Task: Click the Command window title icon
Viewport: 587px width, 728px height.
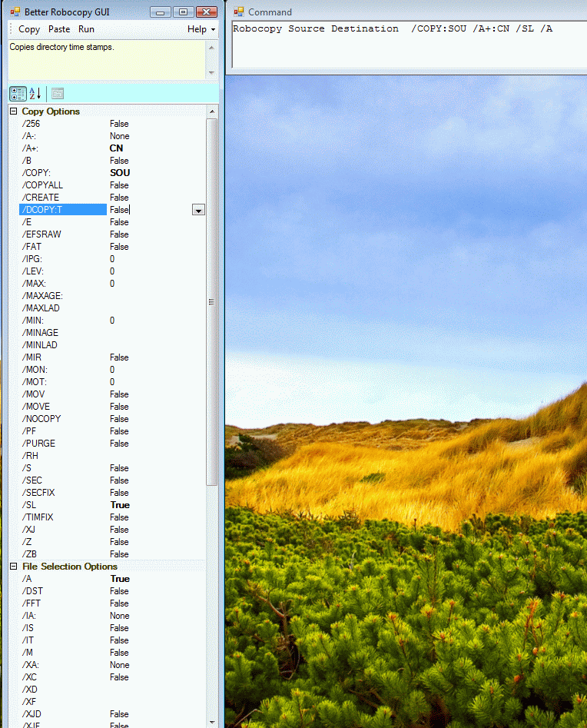Action: tap(238, 12)
